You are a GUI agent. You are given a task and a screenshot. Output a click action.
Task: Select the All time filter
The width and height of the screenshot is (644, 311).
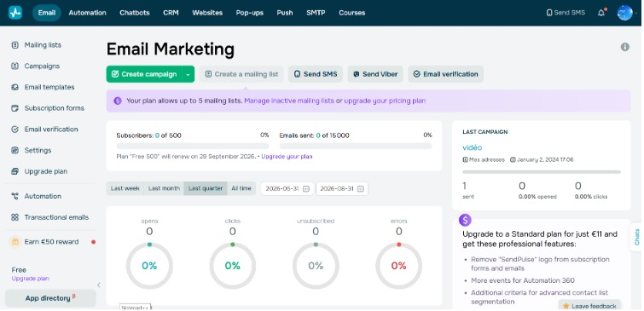coord(241,188)
